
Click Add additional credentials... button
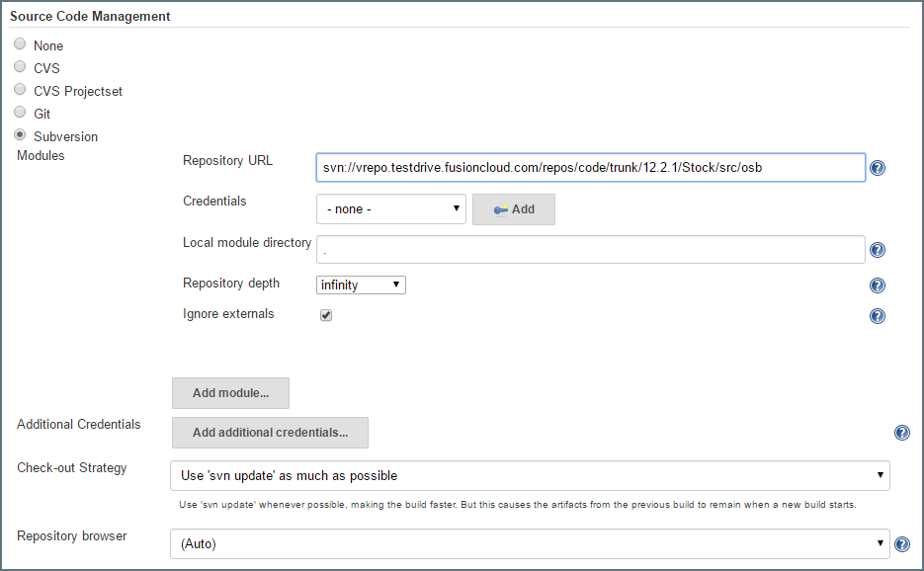coord(270,432)
